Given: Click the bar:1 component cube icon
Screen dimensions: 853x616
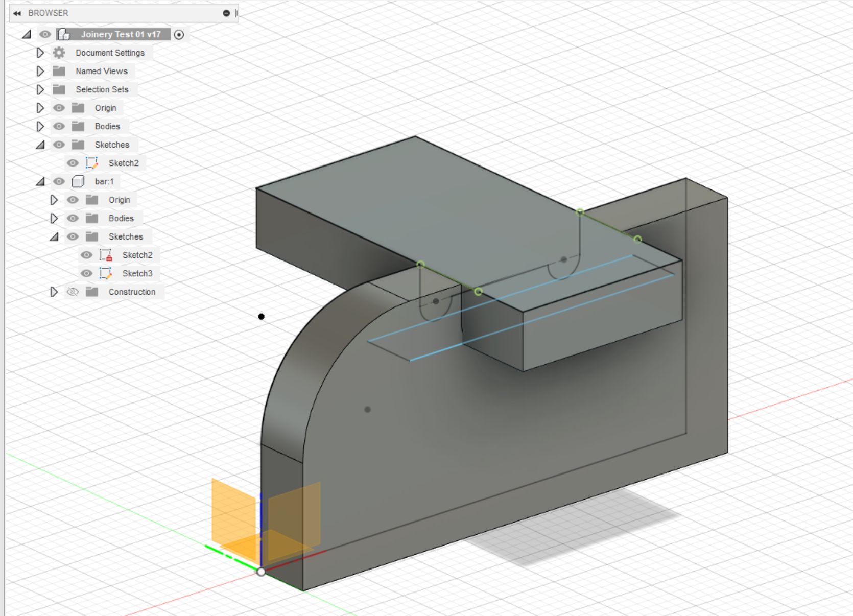Looking at the screenshot, I should [x=78, y=181].
